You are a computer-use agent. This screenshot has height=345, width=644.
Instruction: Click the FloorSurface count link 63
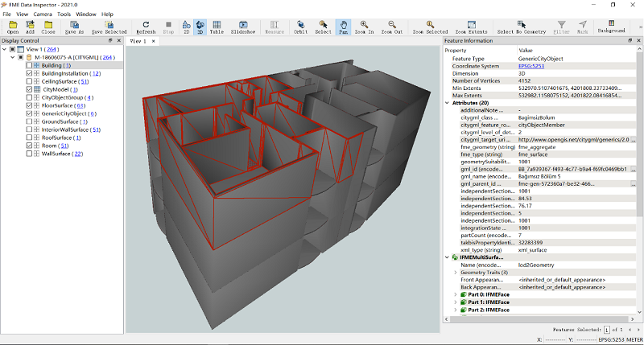80,105
